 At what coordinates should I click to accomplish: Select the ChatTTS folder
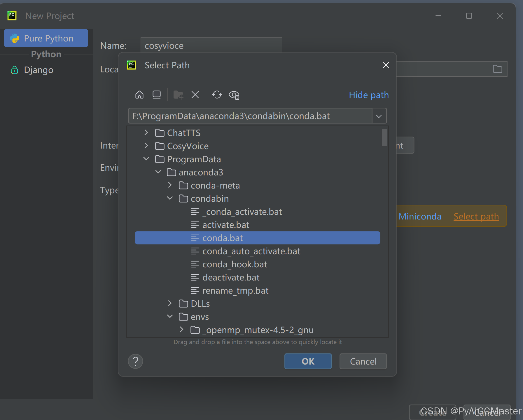click(x=178, y=133)
